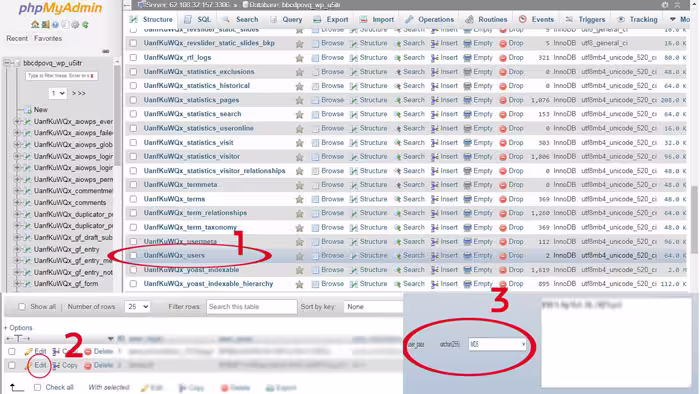Check the UanfKuWQx_statistics_historical checkbox
This screenshot has width=700, height=394.
(133, 86)
